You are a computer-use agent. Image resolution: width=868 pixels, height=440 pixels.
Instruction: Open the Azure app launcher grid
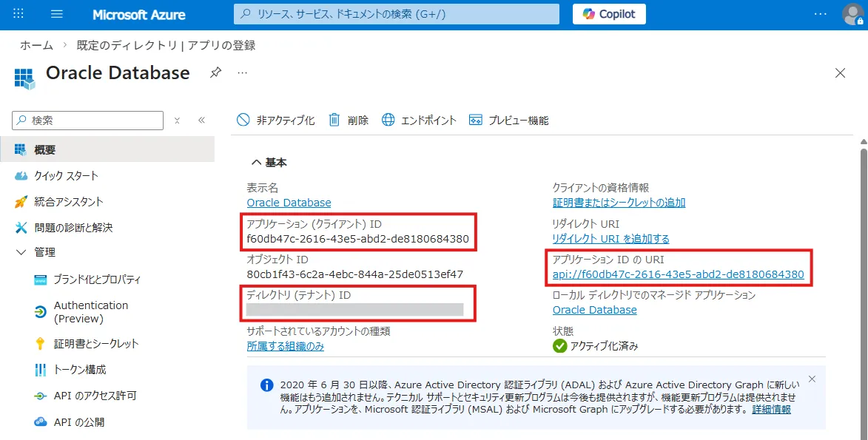click(x=17, y=14)
